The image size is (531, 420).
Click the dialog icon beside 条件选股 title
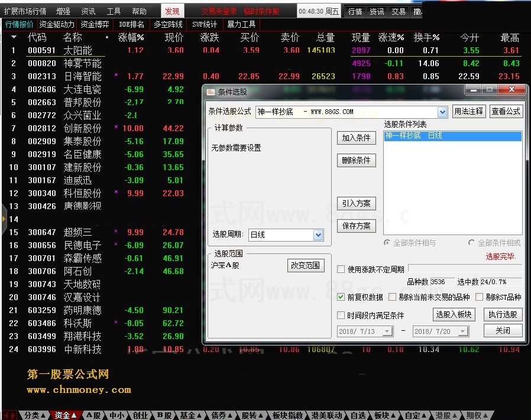coord(211,92)
